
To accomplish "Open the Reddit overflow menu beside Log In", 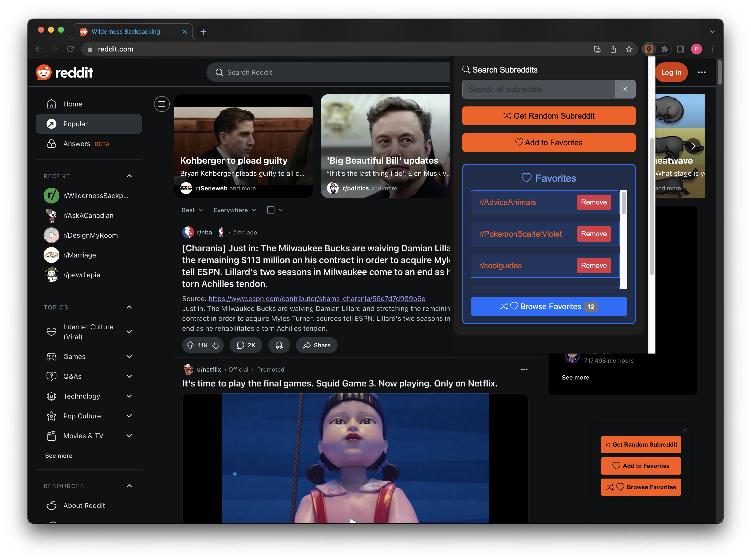I will [701, 72].
